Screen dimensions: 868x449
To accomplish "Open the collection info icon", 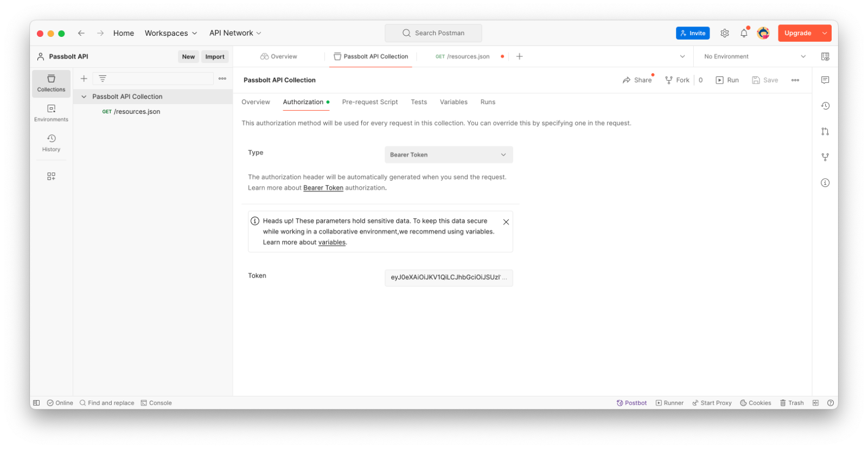I will click(825, 183).
